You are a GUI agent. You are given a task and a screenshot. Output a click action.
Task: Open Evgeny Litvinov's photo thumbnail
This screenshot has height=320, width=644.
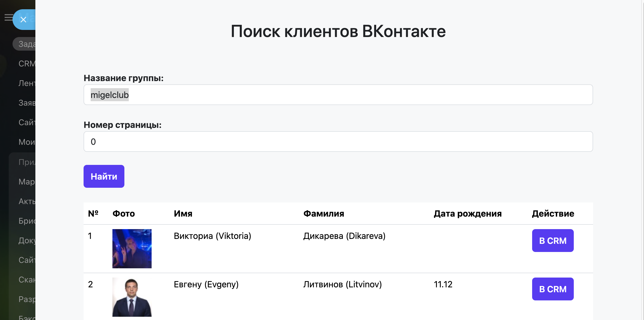coord(132,297)
